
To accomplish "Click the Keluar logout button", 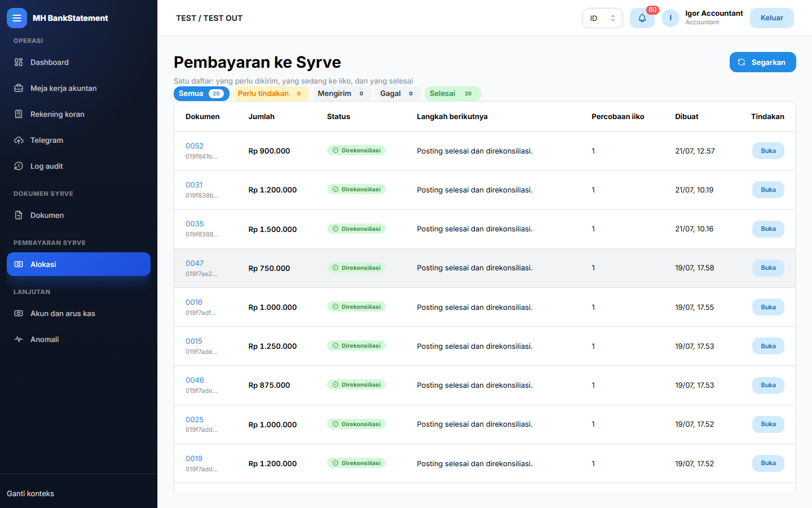I will pos(771,18).
